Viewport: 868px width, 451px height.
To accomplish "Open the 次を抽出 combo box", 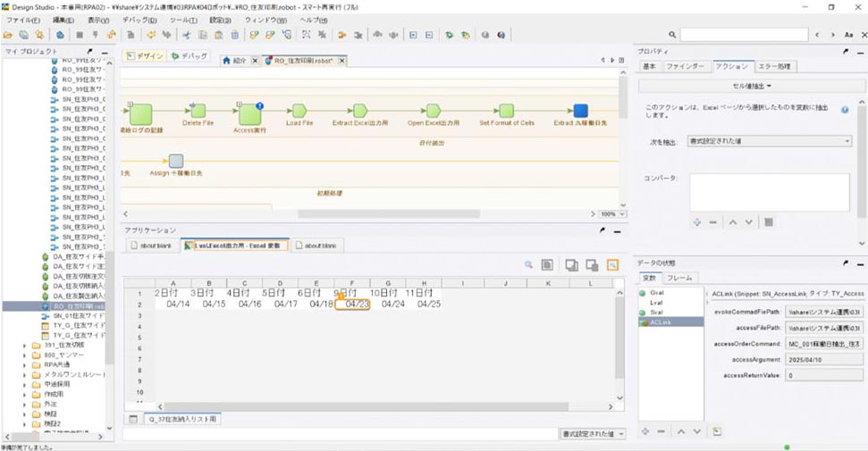I will click(770, 141).
